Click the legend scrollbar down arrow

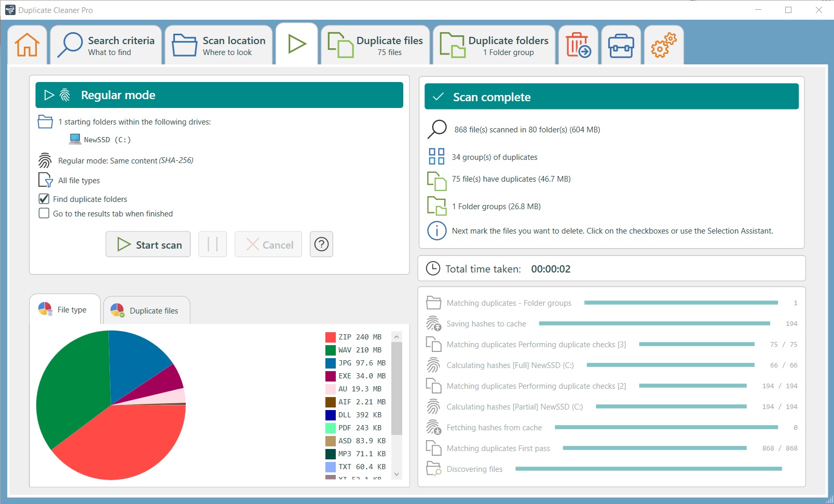pos(396,474)
